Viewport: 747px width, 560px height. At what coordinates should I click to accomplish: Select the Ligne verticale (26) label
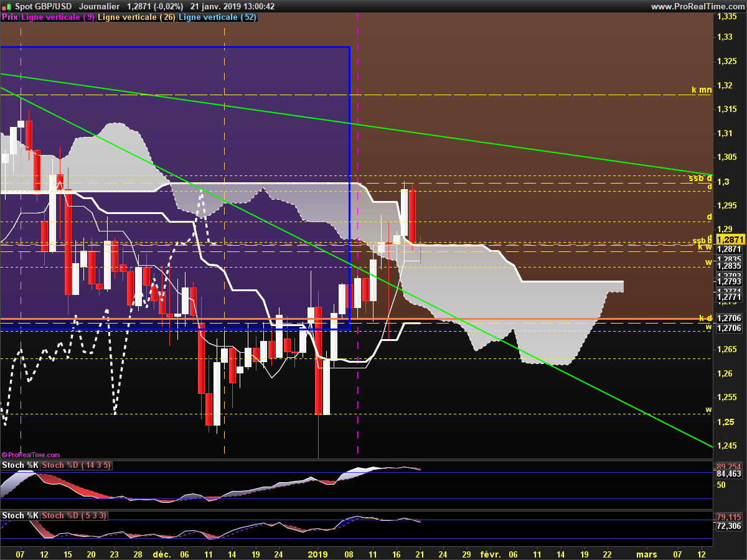137,17
